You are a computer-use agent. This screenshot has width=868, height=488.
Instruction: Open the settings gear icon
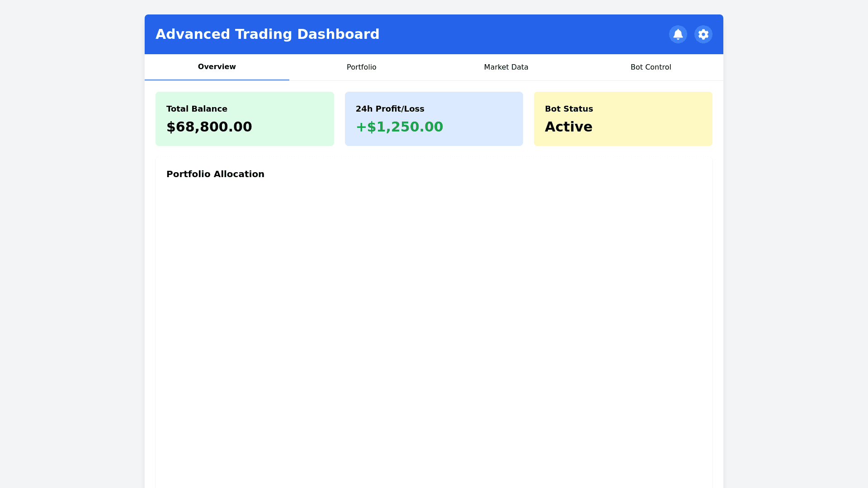coord(703,34)
